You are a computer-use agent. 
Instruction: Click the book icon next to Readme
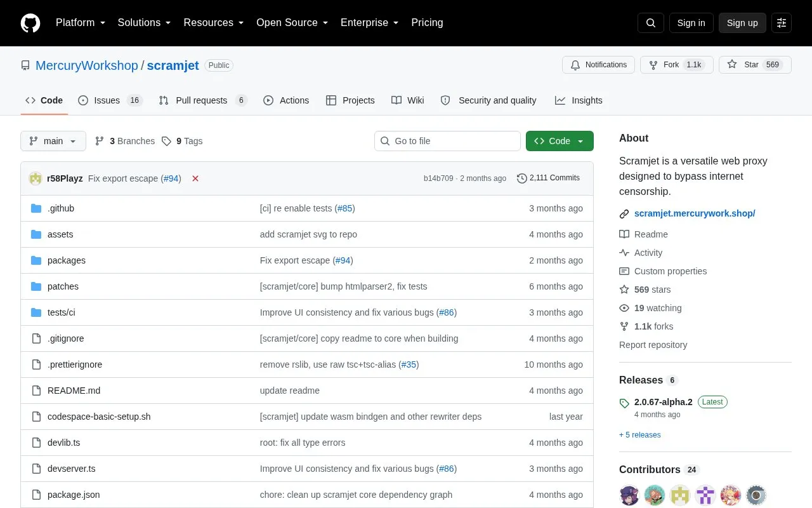[624, 234]
